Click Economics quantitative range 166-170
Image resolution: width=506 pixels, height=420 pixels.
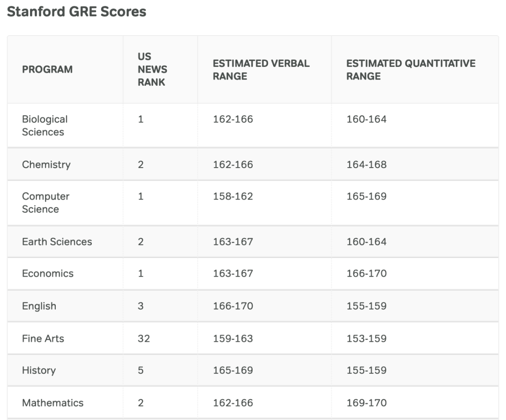tap(366, 273)
